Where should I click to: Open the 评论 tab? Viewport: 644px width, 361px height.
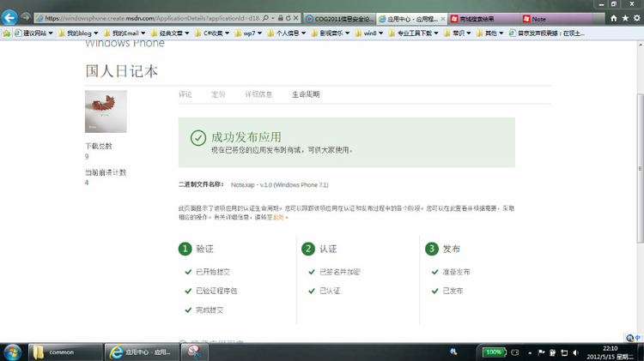click(x=185, y=94)
